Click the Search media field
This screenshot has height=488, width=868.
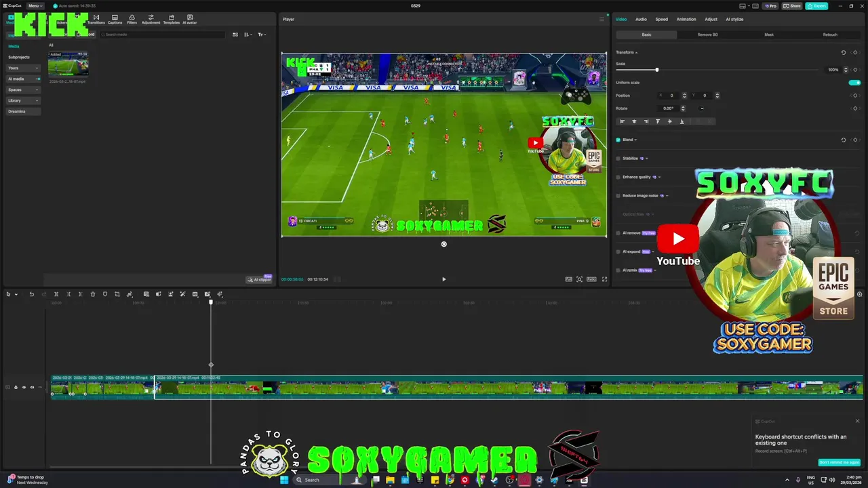(163, 35)
